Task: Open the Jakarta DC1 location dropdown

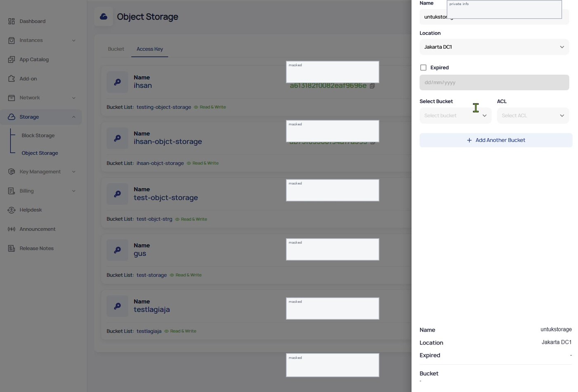Action: (x=494, y=47)
